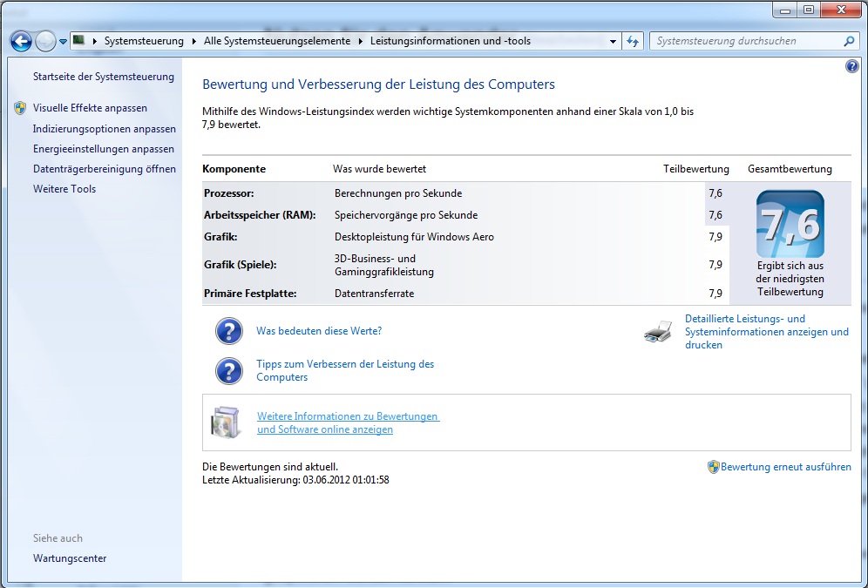Click the Forward navigation arrow
The width and height of the screenshot is (868, 588).
tap(45, 42)
